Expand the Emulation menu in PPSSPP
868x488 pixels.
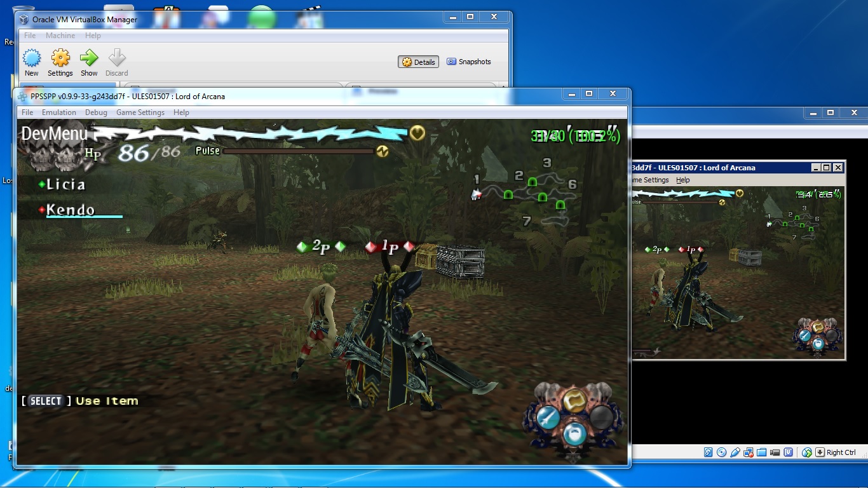(x=59, y=112)
